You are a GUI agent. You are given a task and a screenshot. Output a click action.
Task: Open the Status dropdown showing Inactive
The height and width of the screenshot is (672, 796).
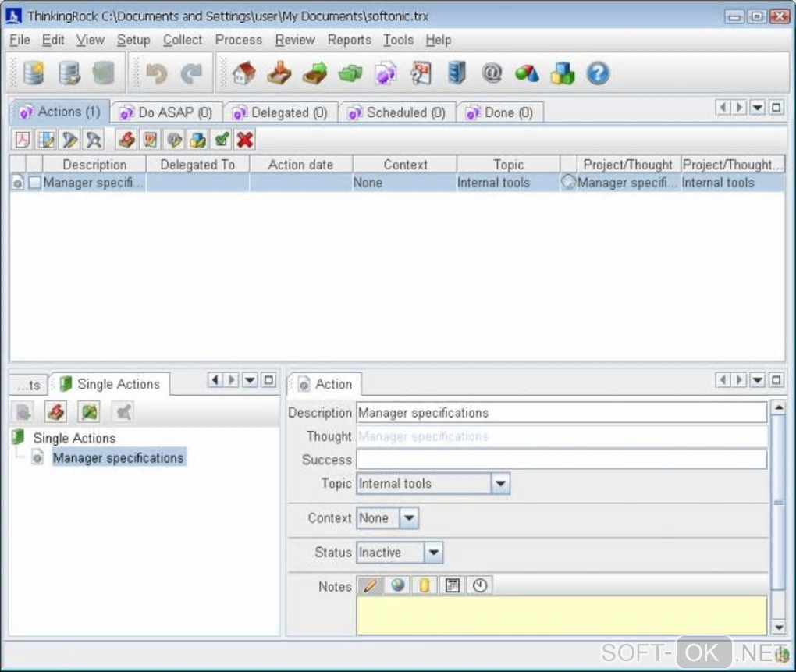click(434, 553)
